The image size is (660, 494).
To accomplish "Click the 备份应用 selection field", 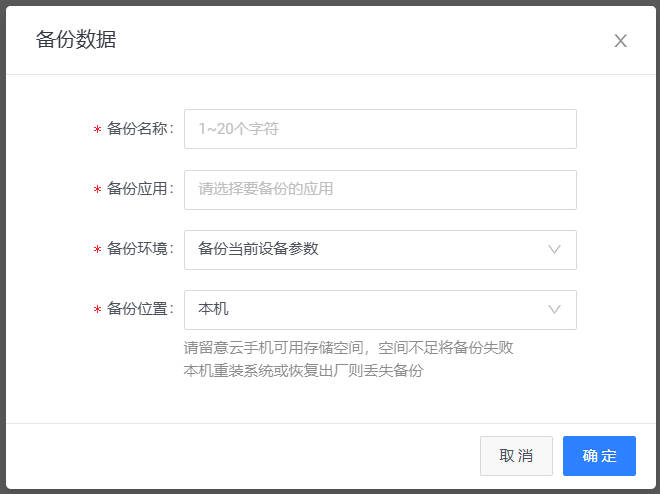I will click(x=380, y=189).
